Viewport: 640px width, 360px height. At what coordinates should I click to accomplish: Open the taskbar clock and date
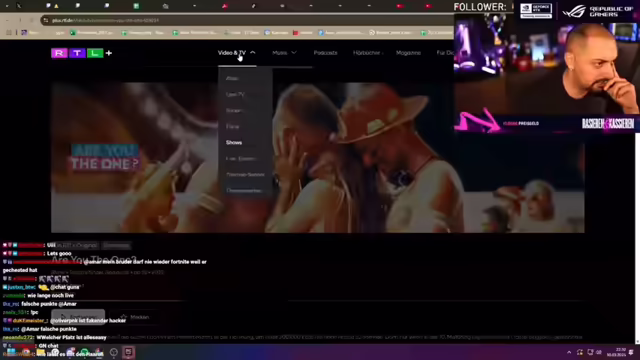tap(616, 352)
